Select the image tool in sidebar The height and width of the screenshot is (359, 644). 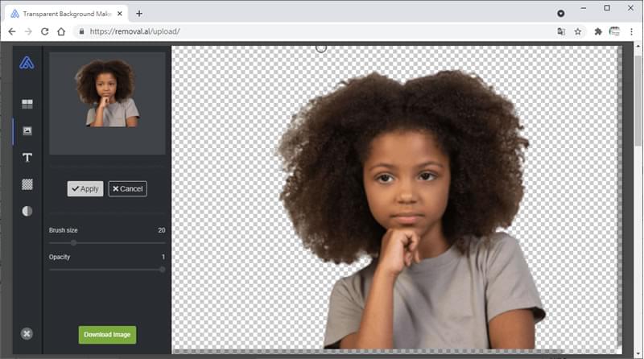coord(27,130)
